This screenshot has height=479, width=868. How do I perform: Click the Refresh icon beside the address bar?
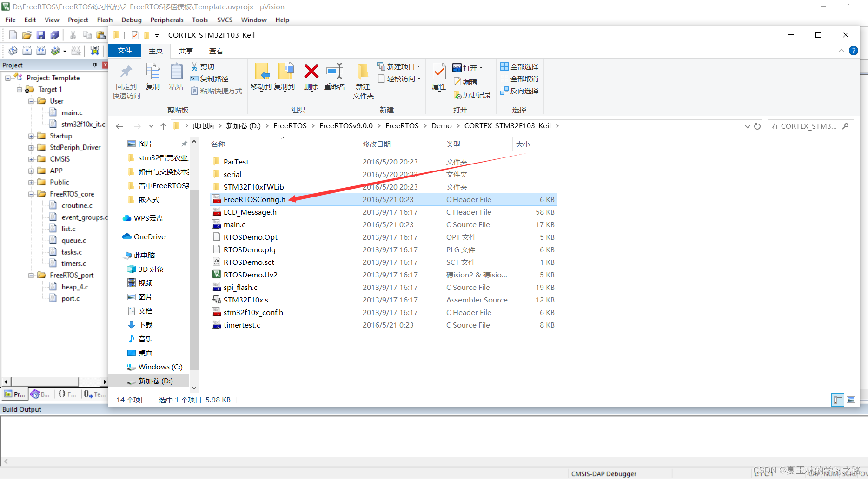tap(757, 126)
